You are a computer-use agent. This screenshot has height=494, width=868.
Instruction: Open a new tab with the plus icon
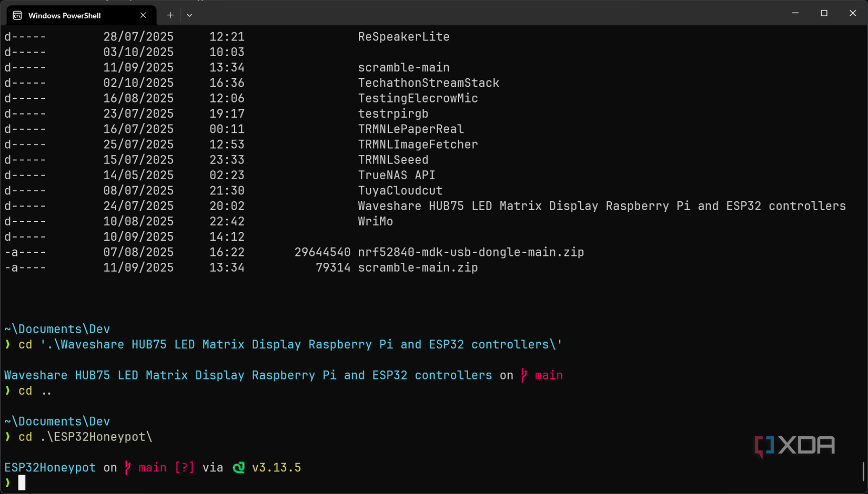tap(170, 15)
